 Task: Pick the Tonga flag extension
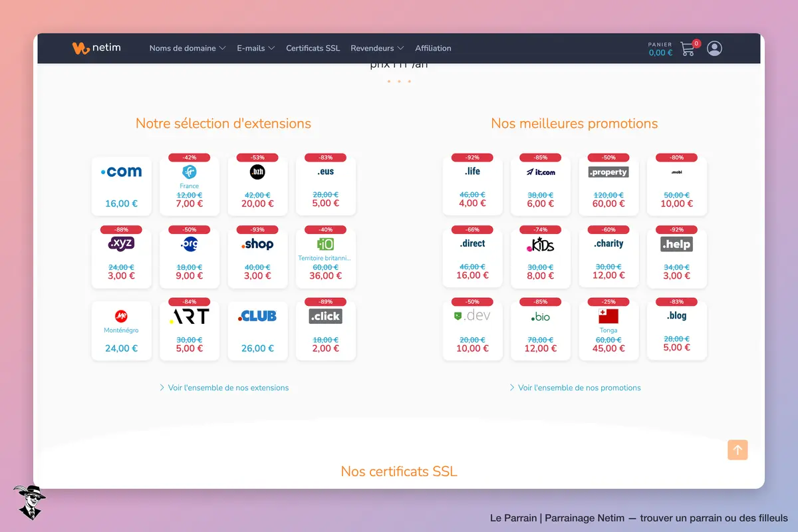(608, 315)
